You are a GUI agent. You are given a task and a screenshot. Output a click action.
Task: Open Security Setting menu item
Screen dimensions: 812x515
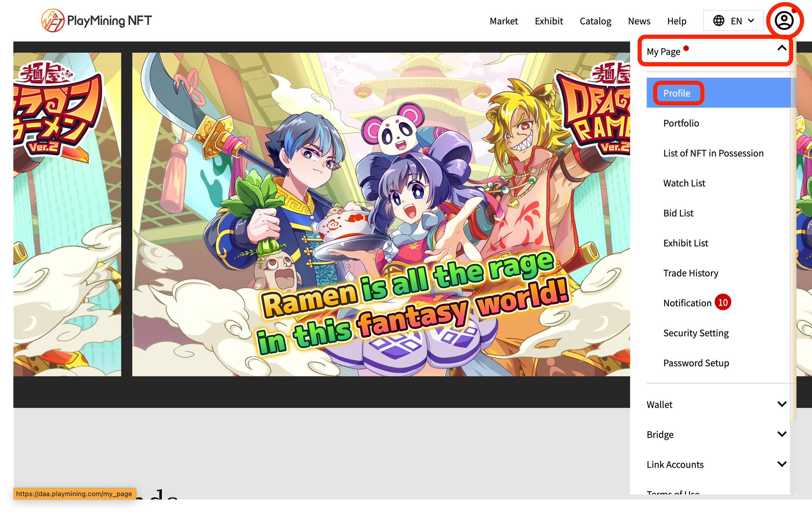pyautogui.click(x=696, y=333)
